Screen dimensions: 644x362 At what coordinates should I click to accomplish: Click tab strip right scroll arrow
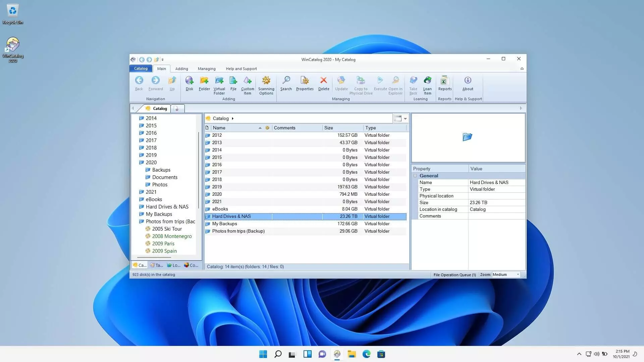tap(521, 108)
